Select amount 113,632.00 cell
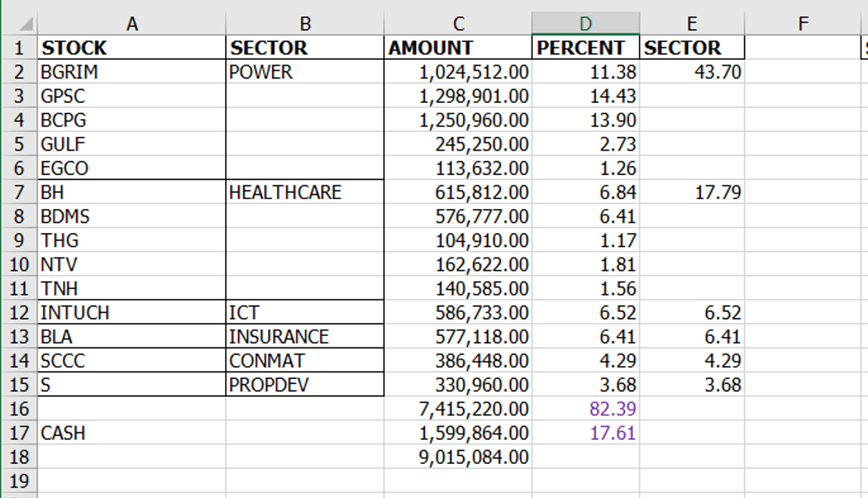This screenshot has height=498, width=868. pyautogui.click(x=457, y=168)
